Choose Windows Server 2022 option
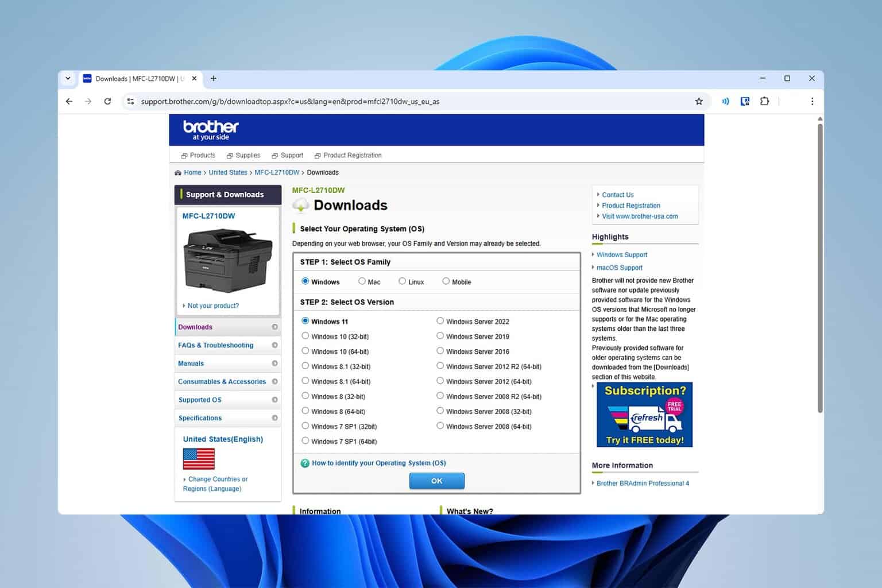The image size is (882, 588). pyautogui.click(x=440, y=321)
